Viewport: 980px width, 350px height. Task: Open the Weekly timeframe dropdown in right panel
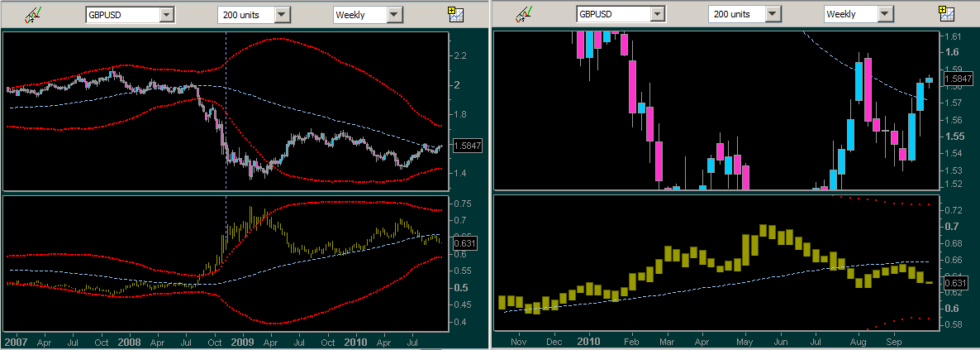886,15
